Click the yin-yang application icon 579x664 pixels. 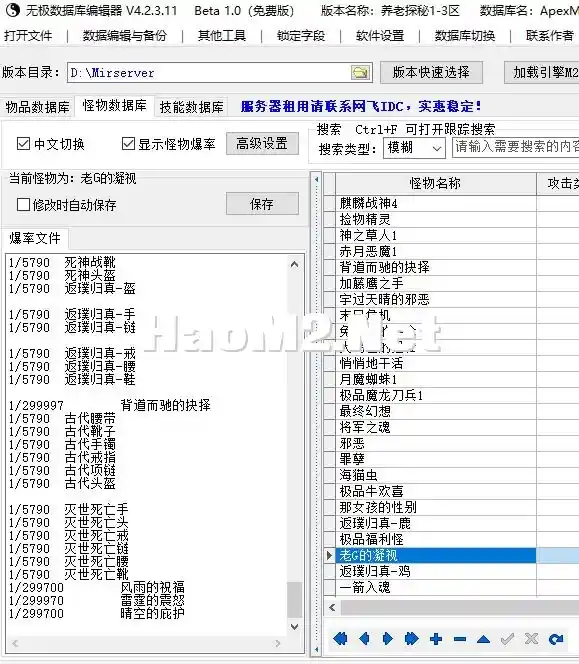(13, 10)
